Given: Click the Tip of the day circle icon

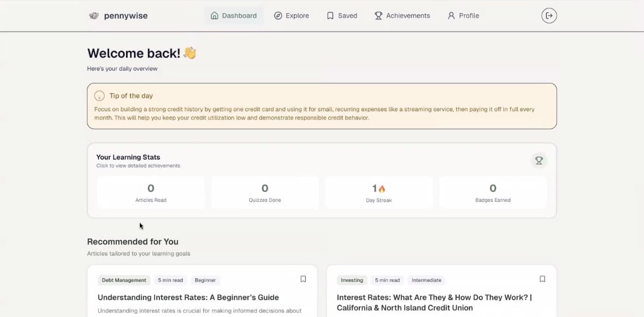Looking at the screenshot, I should [99, 95].
